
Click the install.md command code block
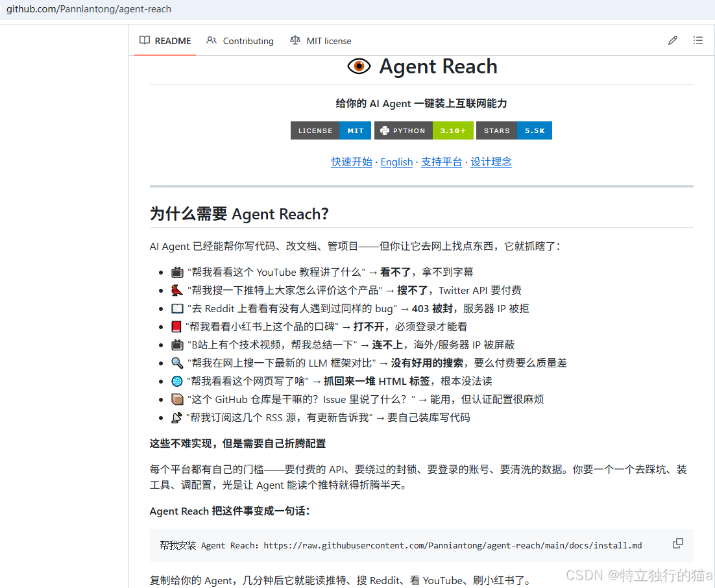(x=421, y=546)
